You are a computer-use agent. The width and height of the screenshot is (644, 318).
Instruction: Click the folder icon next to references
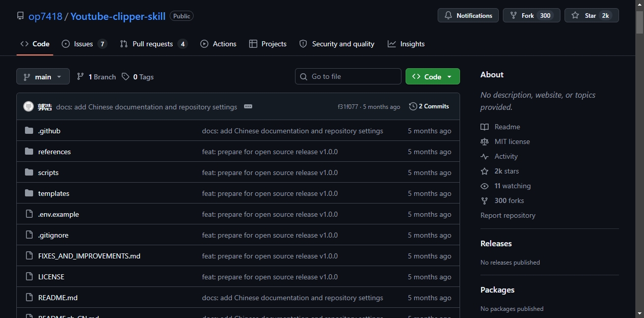(29, 152)
